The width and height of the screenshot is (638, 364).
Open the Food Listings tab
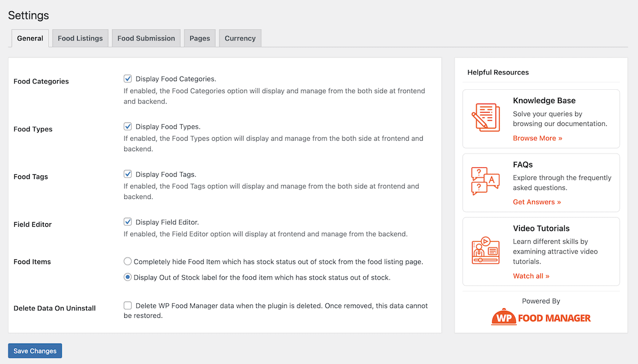80,38
